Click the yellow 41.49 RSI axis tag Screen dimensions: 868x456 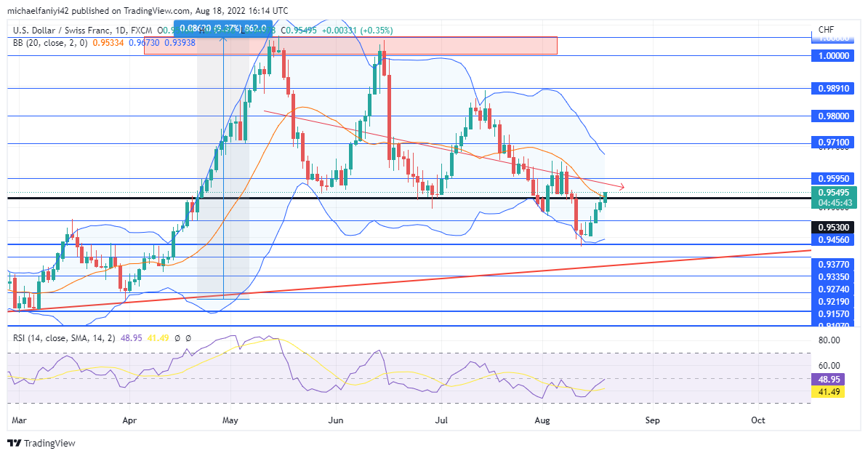tap(828, 392)
